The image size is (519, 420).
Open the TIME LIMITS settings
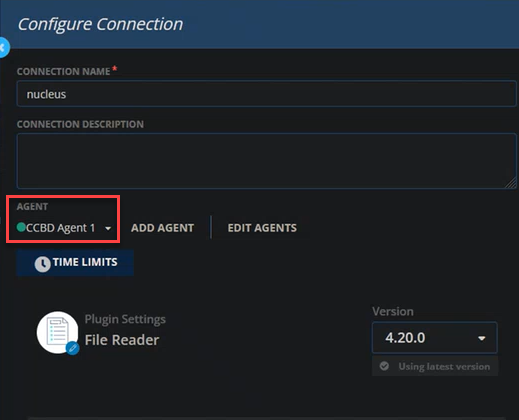[75, 263]
